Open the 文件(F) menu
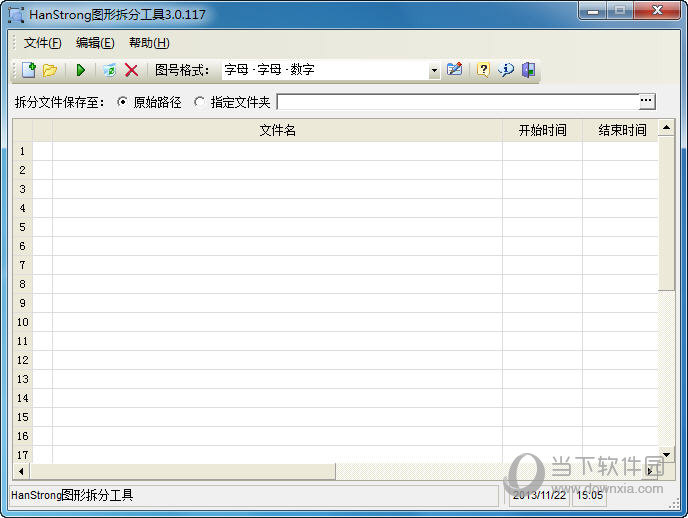The height and width of the screenshot is (518, 688). click(43, 43)
